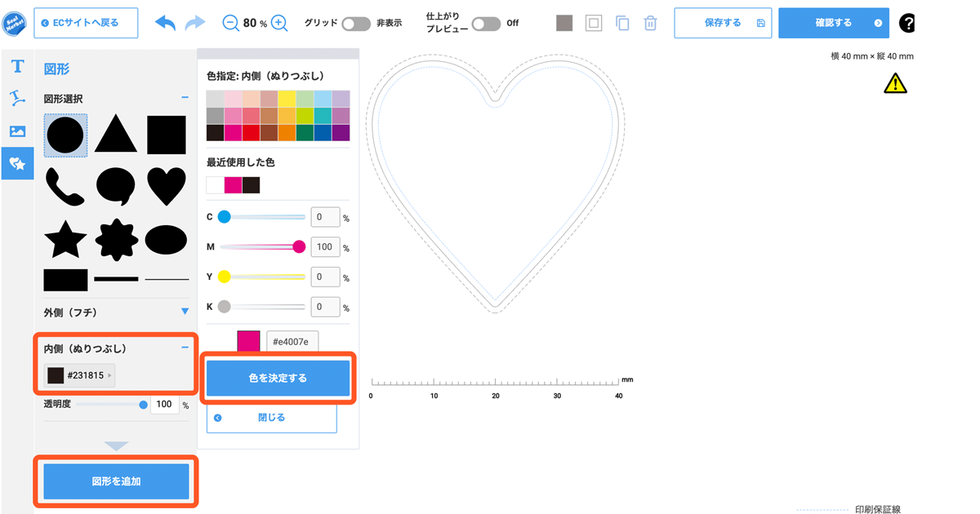The height and width of the screenshot is (514, 980).
Task: Zoom in with the plus magnifier
Action: pyautogui.click(x=279, y=23)
